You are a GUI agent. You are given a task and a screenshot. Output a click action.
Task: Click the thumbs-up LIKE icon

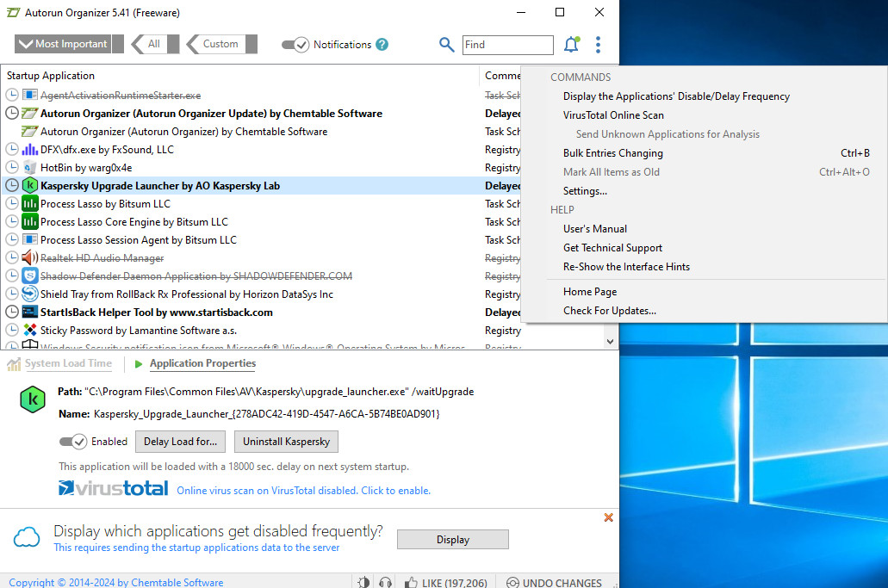coord(411,582)
